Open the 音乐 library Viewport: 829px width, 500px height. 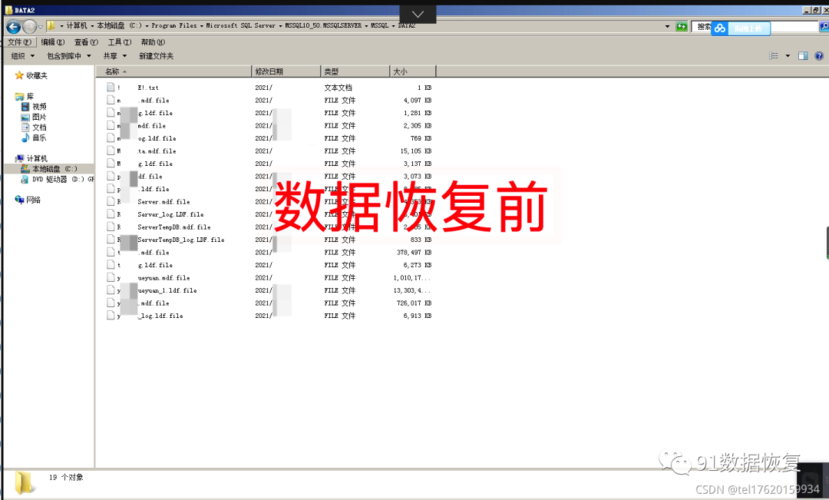pos(34,137)
